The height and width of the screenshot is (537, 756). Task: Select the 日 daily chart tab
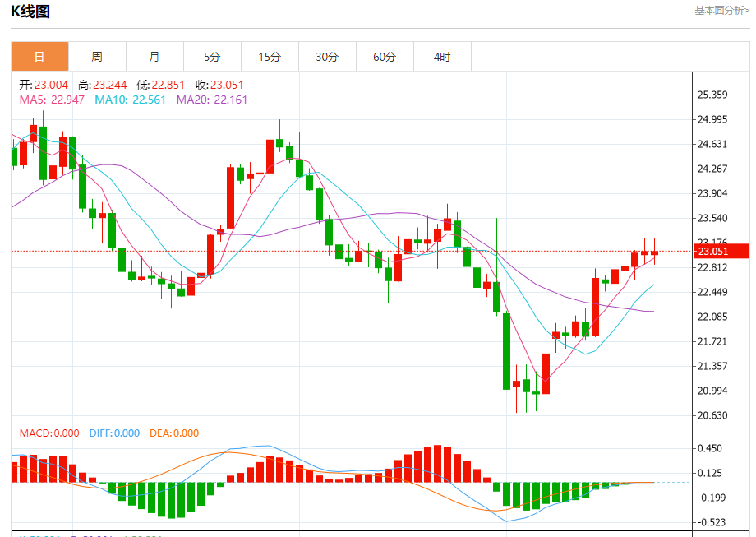point(39,57)
